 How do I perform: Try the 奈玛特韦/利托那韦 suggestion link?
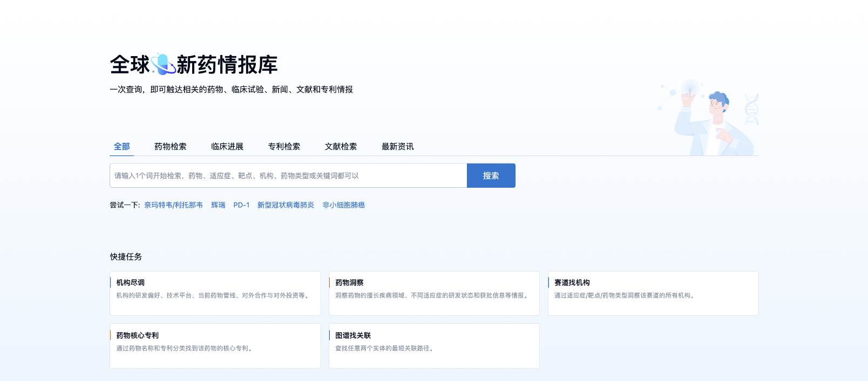point(173,205)
